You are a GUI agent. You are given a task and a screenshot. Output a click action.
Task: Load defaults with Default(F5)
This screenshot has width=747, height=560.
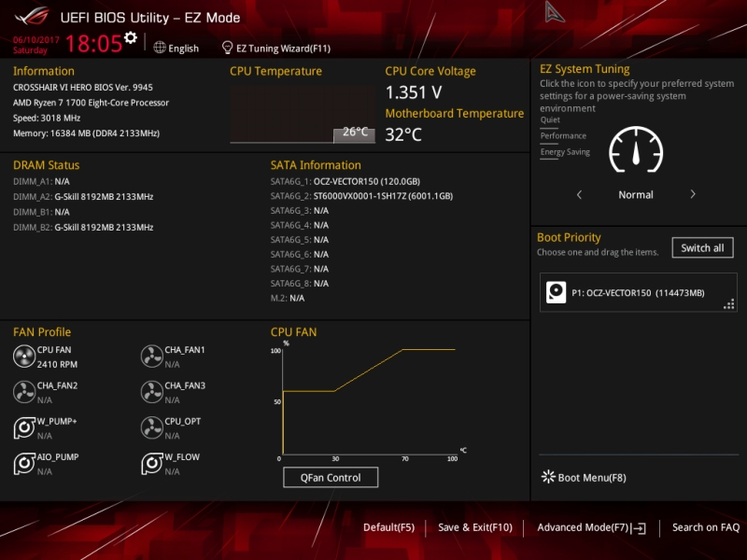(388, 527)
